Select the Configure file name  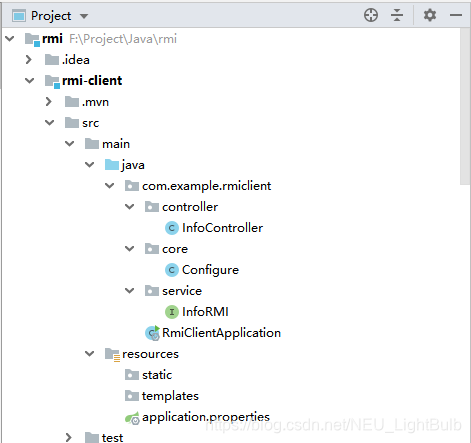(x=210, y=270)
